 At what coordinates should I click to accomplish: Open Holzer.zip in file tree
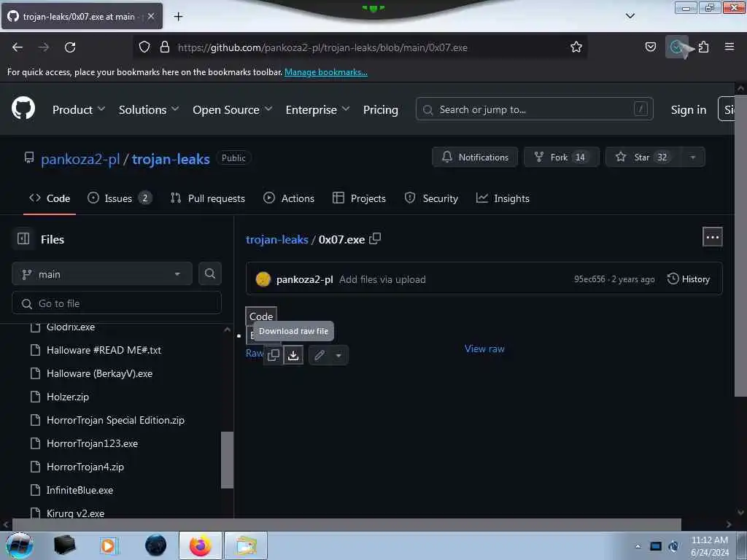(68, 397)
